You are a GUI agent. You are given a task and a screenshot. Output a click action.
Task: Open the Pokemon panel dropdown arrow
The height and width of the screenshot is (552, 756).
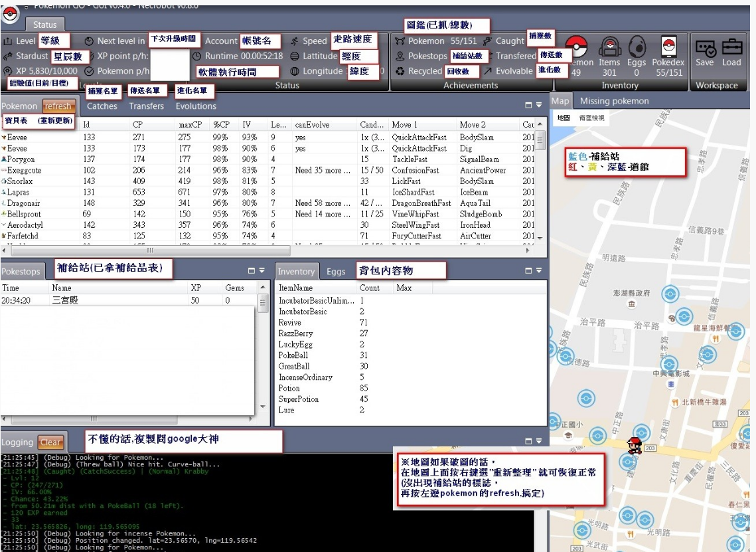[x=540, y=105]
